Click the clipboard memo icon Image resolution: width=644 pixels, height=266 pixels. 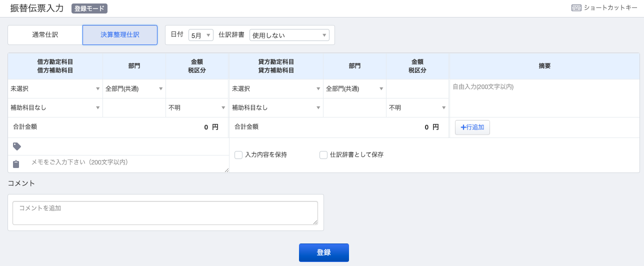[16, 163]
